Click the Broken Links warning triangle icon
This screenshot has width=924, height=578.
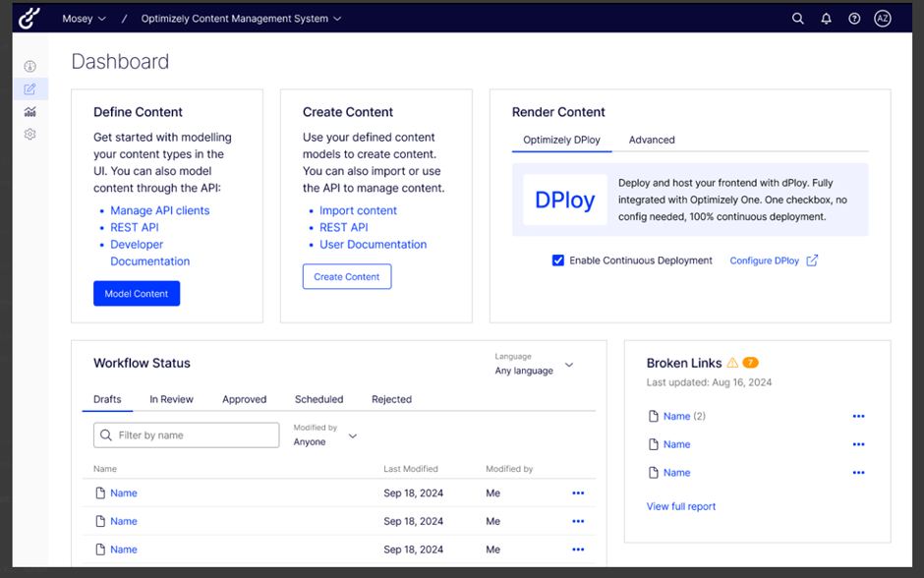(x=732, y=363)
